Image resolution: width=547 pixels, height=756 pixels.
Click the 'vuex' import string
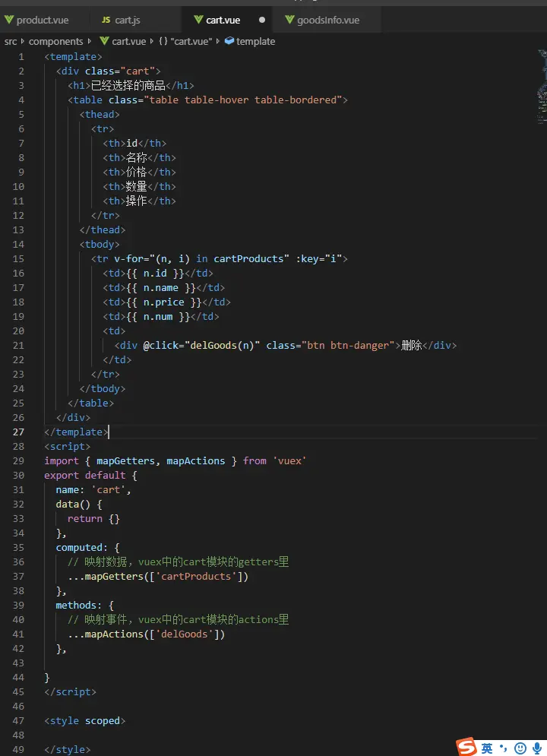point(289,461)
